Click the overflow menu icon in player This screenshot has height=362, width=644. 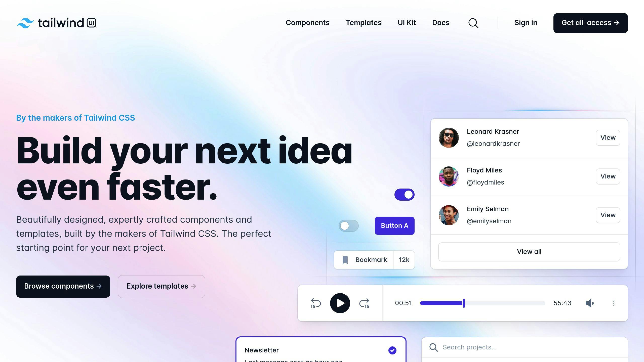tap(614, 303)
